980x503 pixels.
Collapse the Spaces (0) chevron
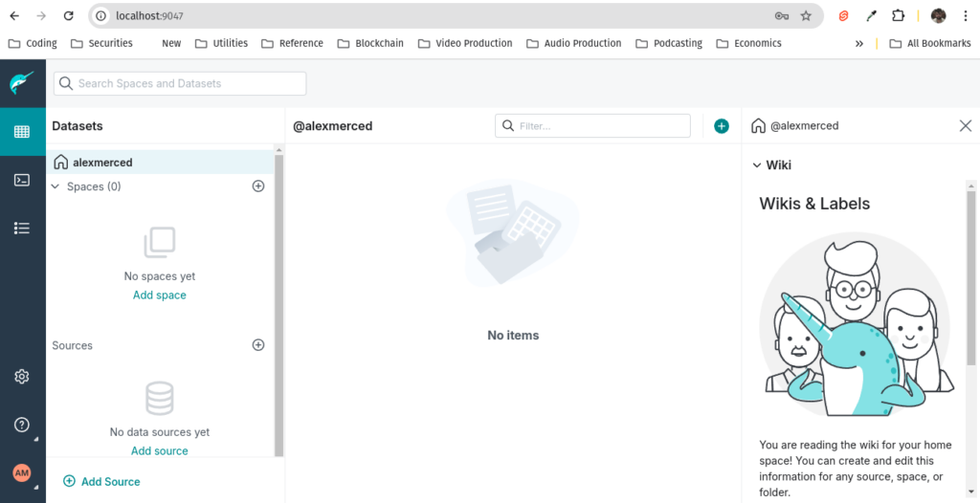pos(56,186)
